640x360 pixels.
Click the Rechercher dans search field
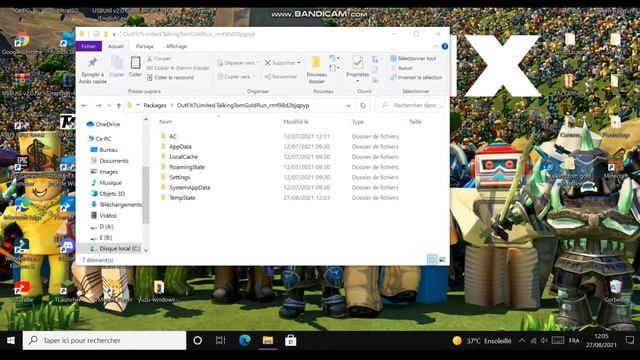(410, 105)
